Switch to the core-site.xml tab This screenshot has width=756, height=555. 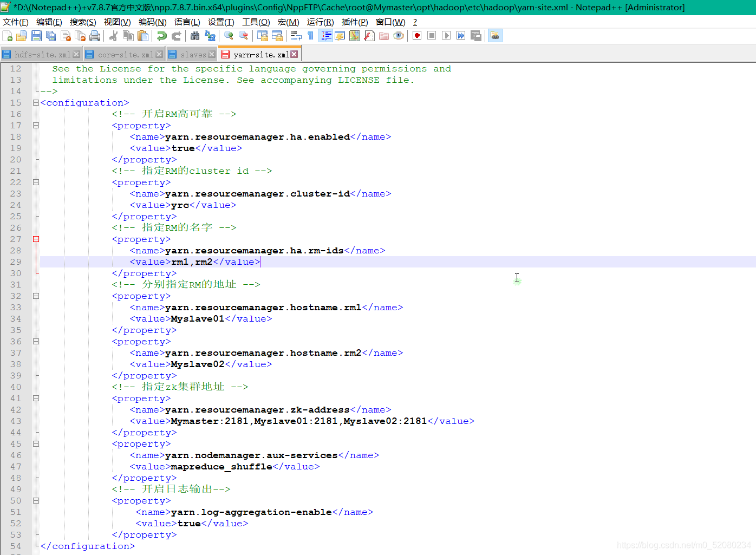126,55
